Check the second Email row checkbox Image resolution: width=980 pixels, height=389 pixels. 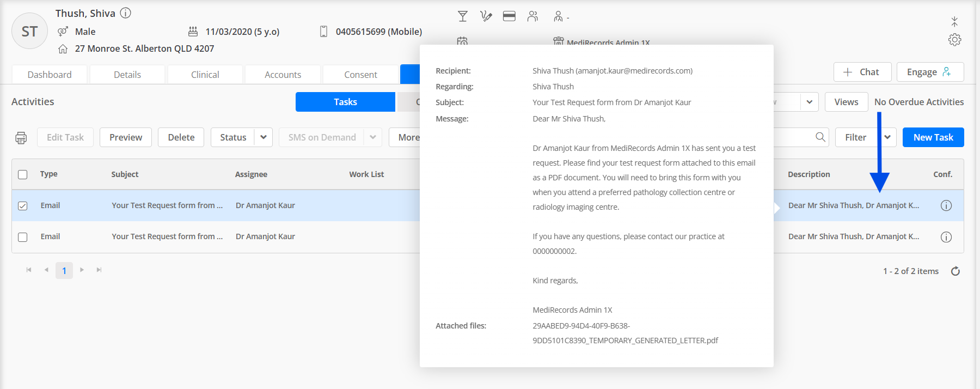[22, 237]
